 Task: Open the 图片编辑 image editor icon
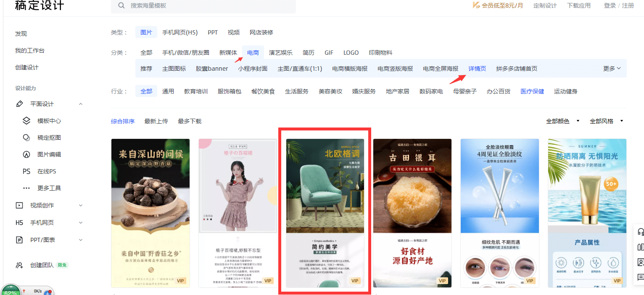(x=26, y=154)
